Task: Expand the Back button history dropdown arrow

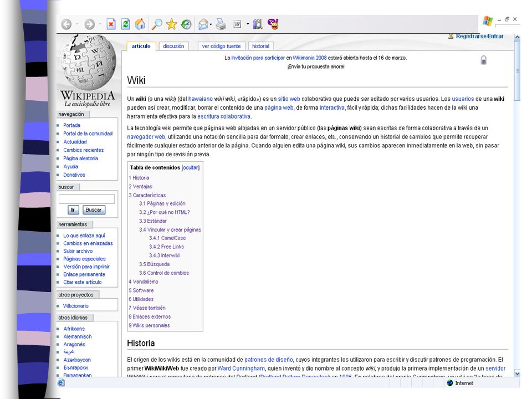Action: tap(77, 24)
